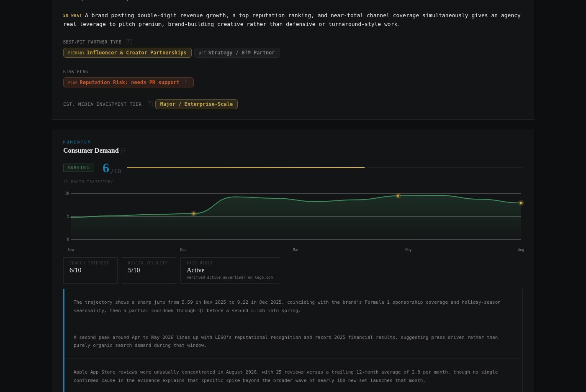Image resolution: width=586 pixels, height=392 pixels.
Task: Click the chart data point near Dec
Action: point(193,214)
